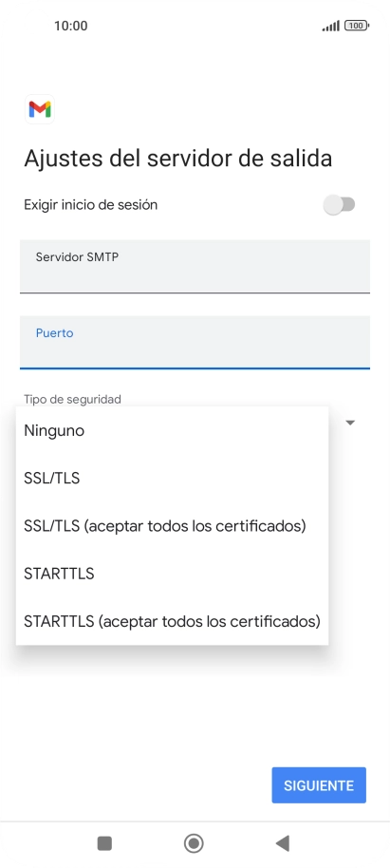
Task: Focus the Servidor SMTP input field
Action: point(195,266)
